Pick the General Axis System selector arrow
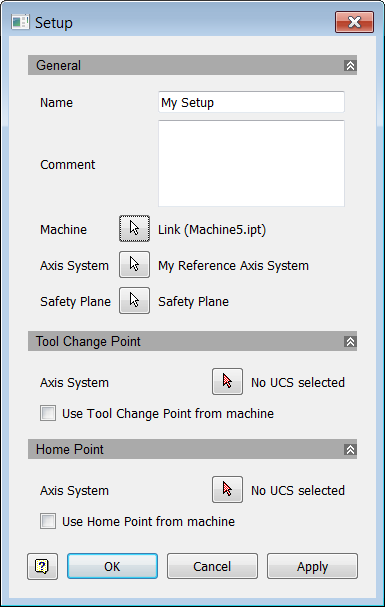Screen dimensions: 385x607 (134, 264)
